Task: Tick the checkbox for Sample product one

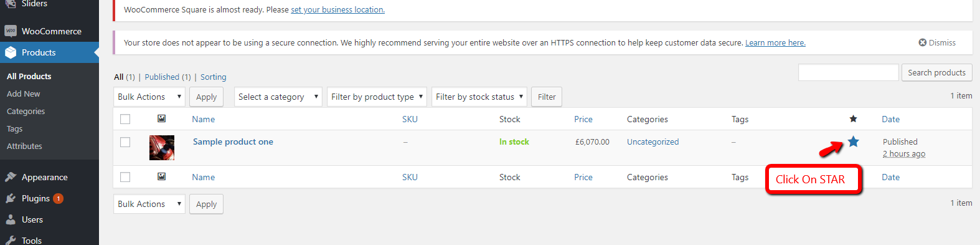Action: tap(125, 142)
